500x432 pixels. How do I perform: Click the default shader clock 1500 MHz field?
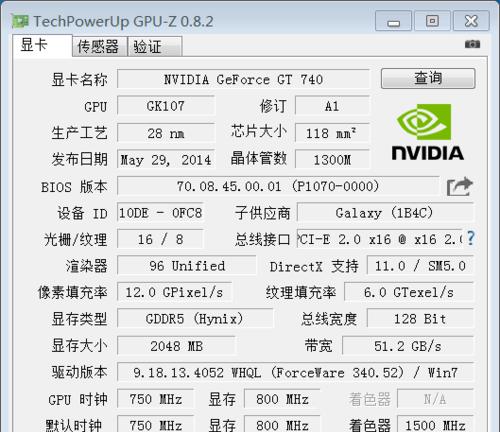(x=435, y=424)
